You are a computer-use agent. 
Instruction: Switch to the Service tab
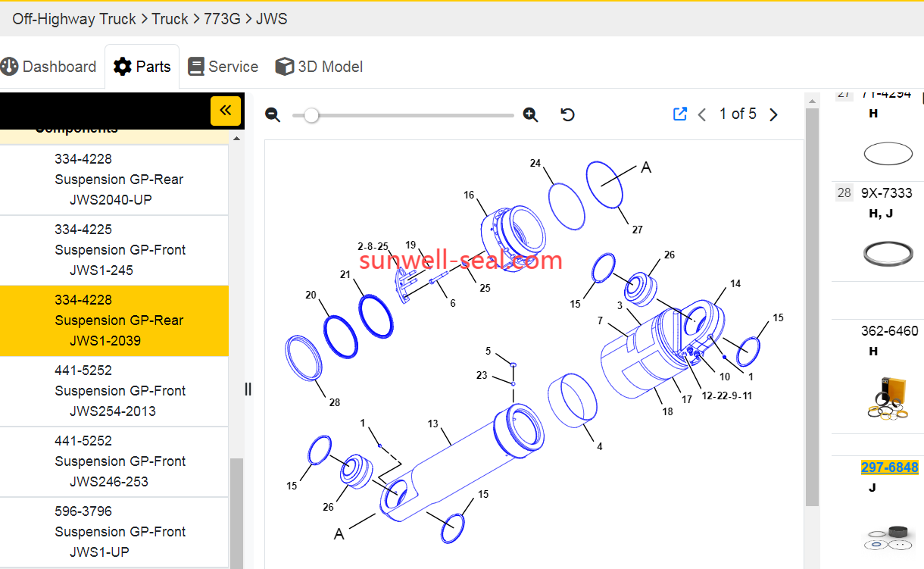coord(223,67)
